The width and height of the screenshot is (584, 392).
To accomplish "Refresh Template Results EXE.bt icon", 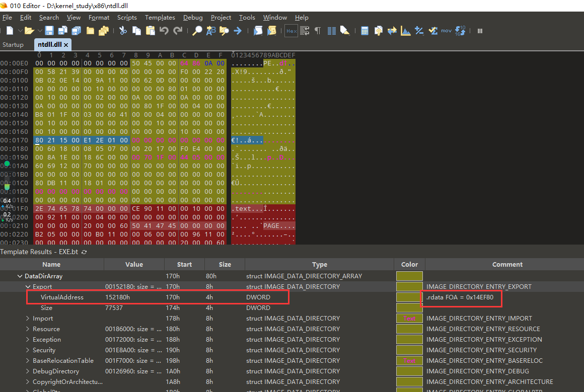I will [84, 252].
